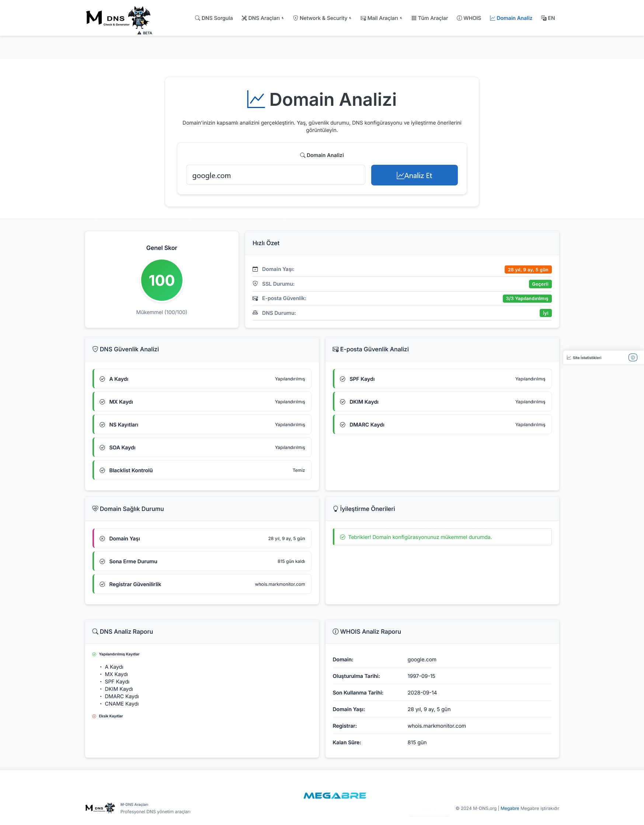Click the lightbulb icon in İyileştirme Önerileri header
Viewport: 644px width, 825px height.
pyautogui.click(x=335, y=509)
